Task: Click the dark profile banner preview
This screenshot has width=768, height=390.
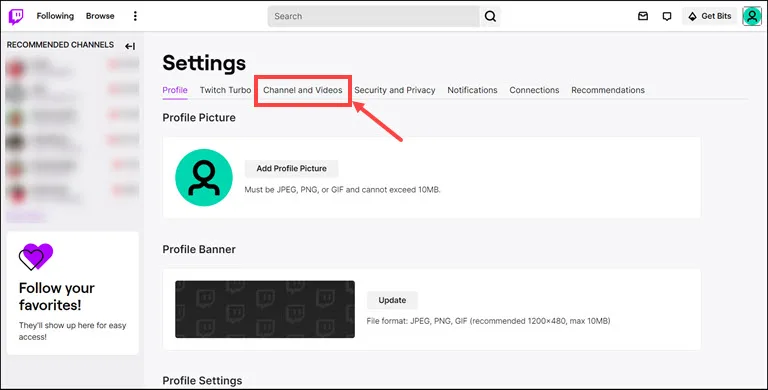Action: [265, 309]
